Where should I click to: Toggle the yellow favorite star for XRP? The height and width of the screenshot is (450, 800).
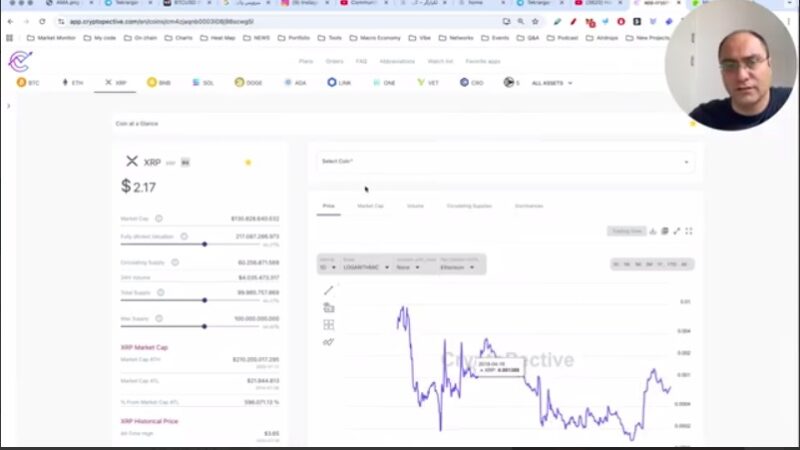(x=248, y=162)
